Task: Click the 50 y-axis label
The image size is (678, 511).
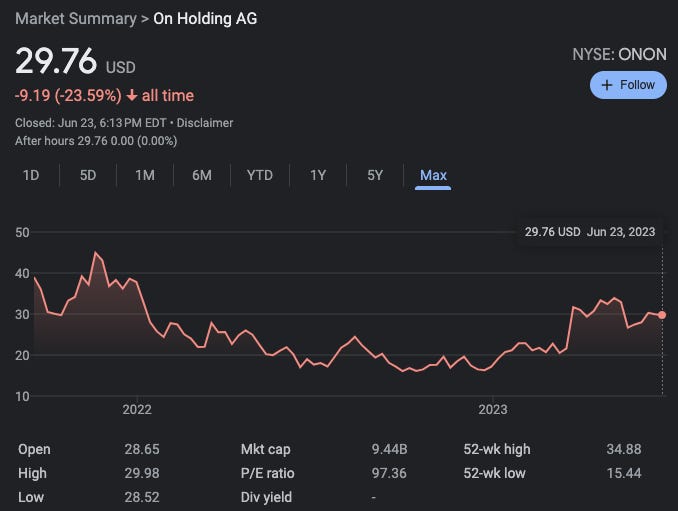Action: (x=22, y=233)
